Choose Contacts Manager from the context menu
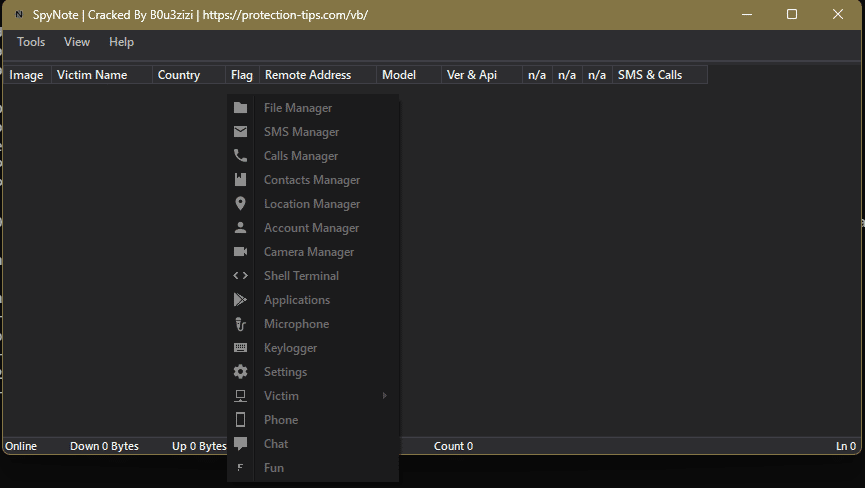The image size is (865, 488). click(311, 180)
